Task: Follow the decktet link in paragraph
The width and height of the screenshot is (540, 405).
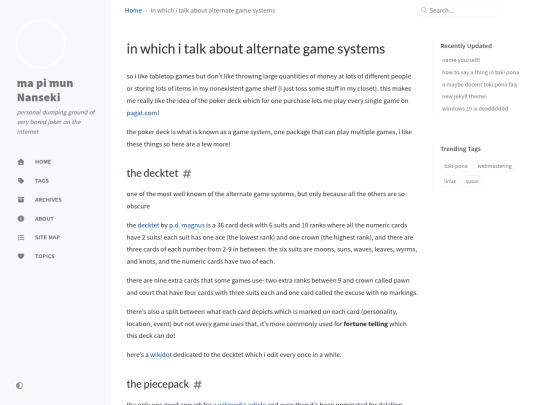Action: click(148, 225)
